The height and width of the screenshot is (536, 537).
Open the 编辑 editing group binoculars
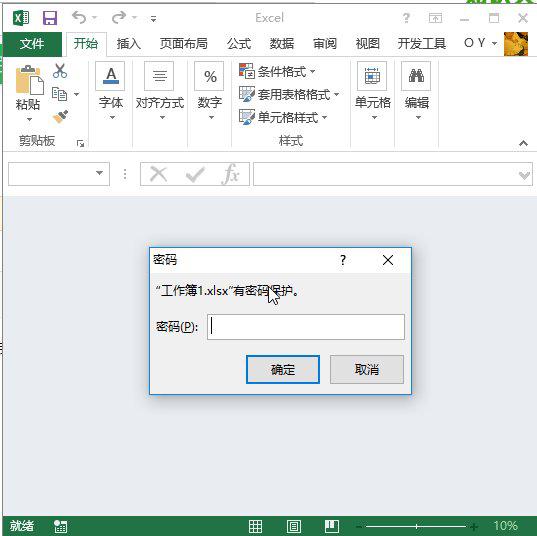tap(416, 91)
